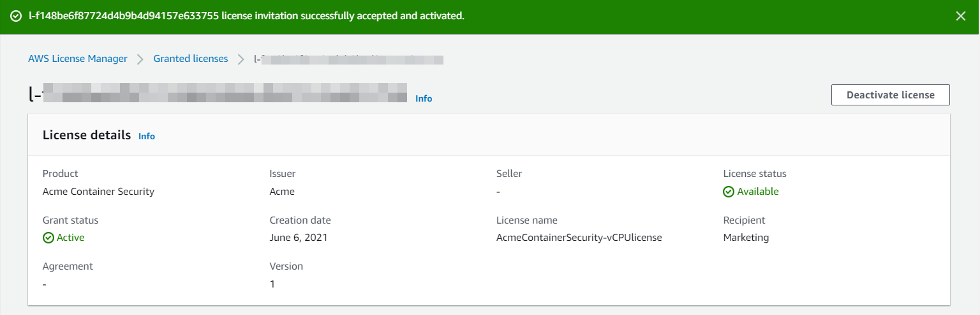Click the 'Creation date' field label
The image size is (980, 315).
301,220
